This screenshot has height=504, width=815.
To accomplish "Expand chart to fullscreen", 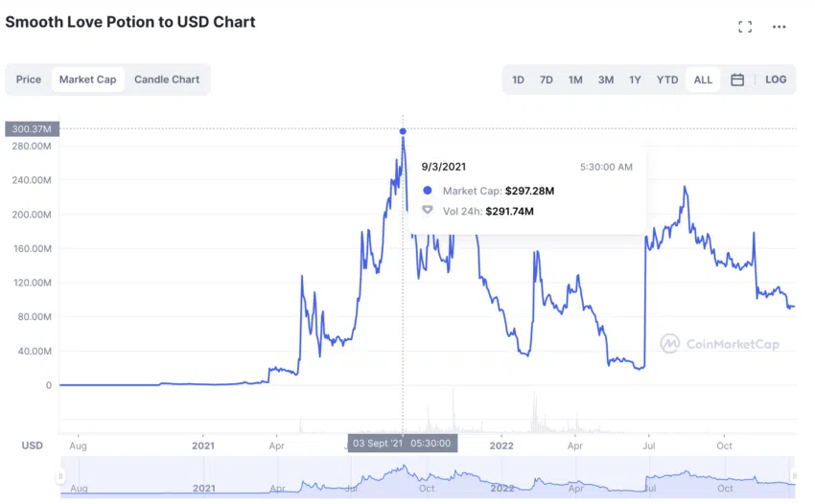I will point(745,27).
